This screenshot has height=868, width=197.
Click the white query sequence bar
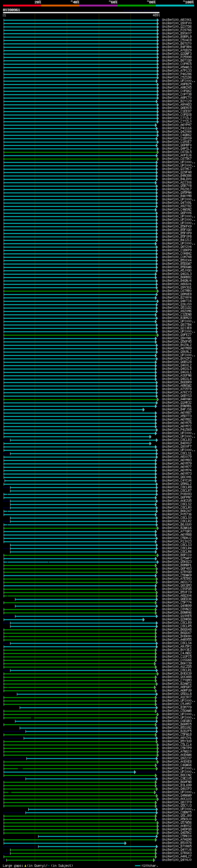81,13
